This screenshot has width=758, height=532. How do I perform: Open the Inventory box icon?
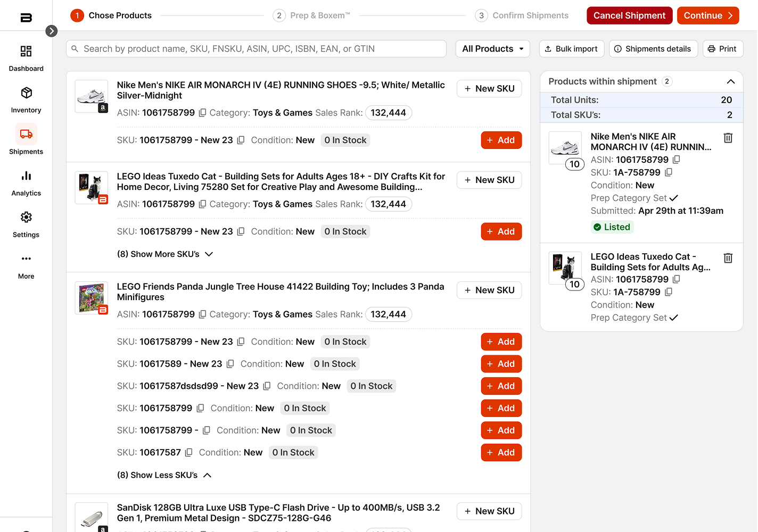[26, 93]
